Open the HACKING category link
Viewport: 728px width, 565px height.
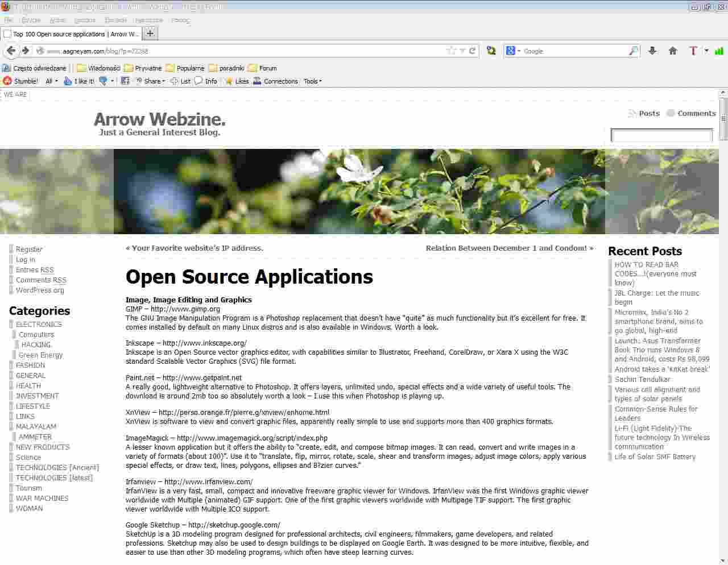[x=36, y=344]
